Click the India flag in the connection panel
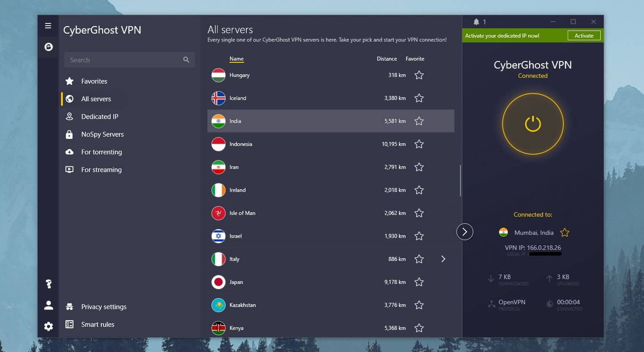Viewport: 644px width, 352px height. coord(503,232)
